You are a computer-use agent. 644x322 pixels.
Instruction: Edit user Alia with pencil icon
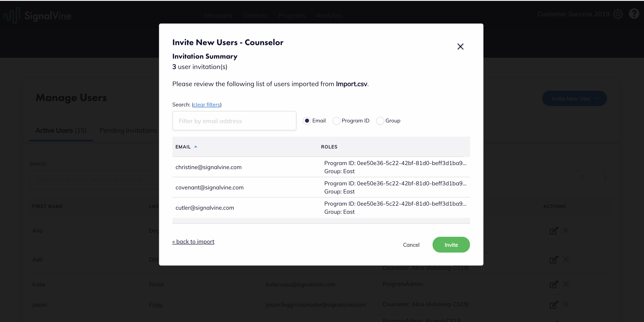click(554, 230)
